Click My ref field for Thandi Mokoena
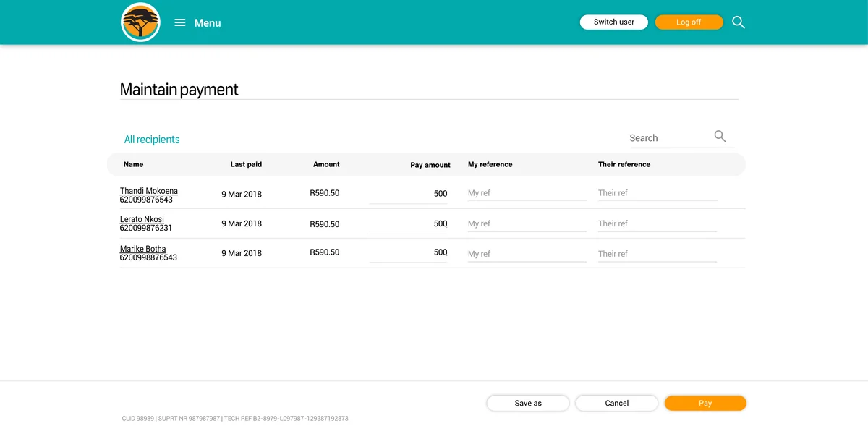 527,193
